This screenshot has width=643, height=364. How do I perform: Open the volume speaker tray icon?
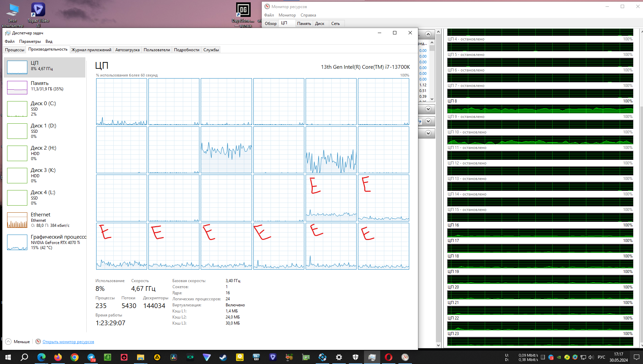[591, 357]
